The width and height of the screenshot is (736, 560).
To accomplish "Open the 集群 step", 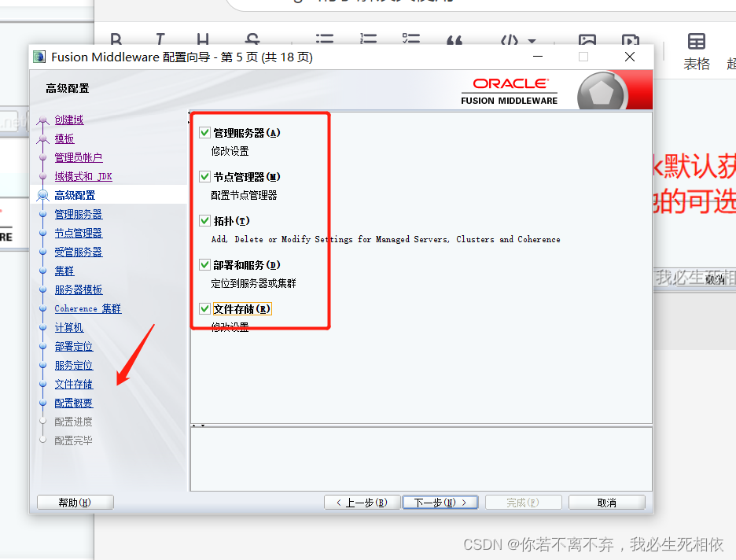I will point(64,271).
